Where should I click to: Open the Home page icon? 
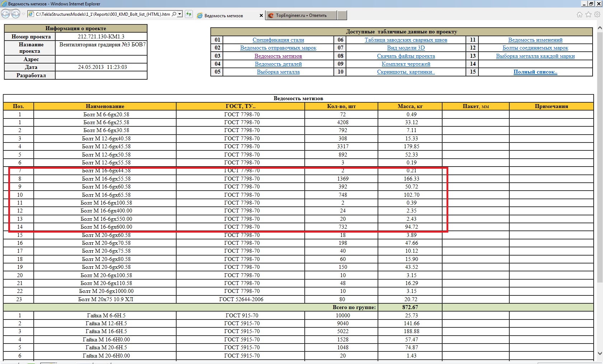click(x=579, y=15)
